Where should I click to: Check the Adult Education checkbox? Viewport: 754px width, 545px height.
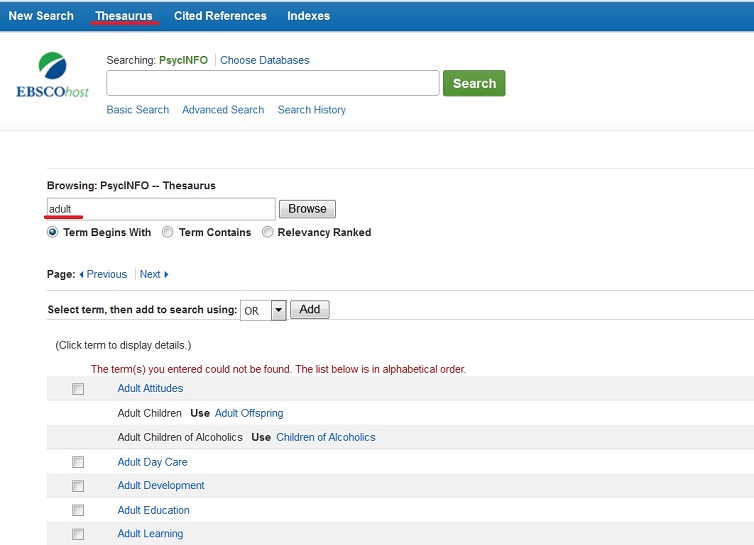(78, 510)
